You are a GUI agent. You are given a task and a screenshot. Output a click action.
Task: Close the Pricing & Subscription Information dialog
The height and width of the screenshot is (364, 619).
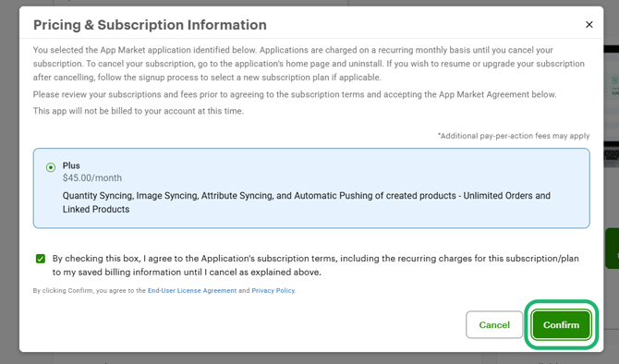(x=589, y=24)
